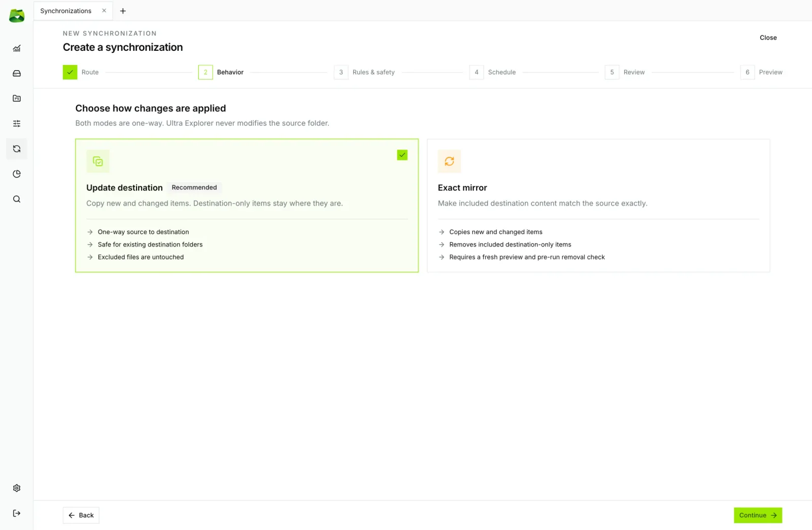The image size is (812, 530).
Task: Open settings gear in sidebar
Action: pyautogui.click(x=17, y=488)
